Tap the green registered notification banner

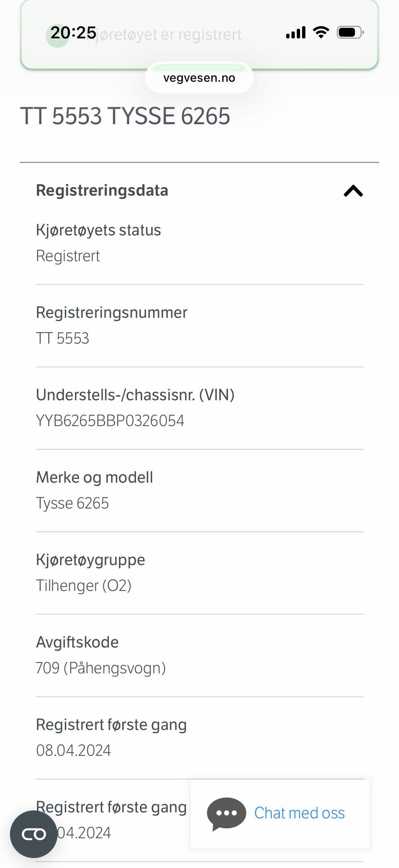[199, 35]
